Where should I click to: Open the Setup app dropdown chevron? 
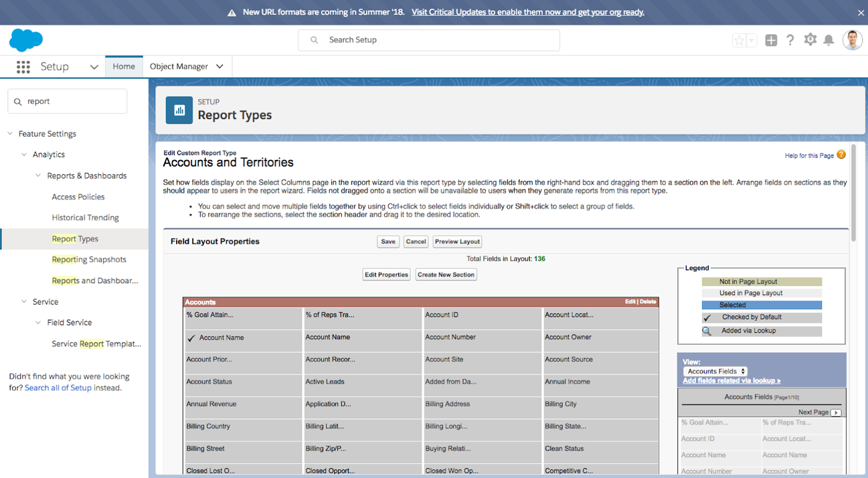pos(94,67)
